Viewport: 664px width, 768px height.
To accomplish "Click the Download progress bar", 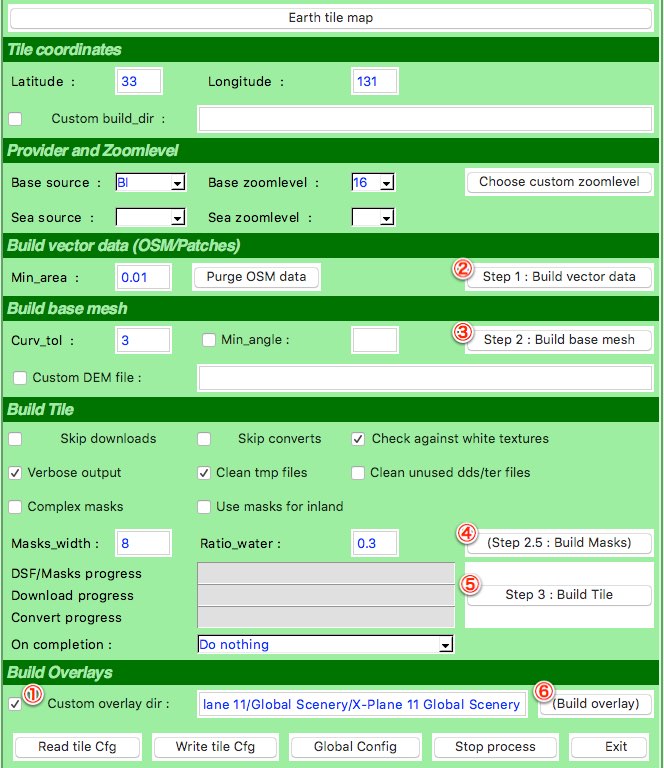I will click(326, 595).
